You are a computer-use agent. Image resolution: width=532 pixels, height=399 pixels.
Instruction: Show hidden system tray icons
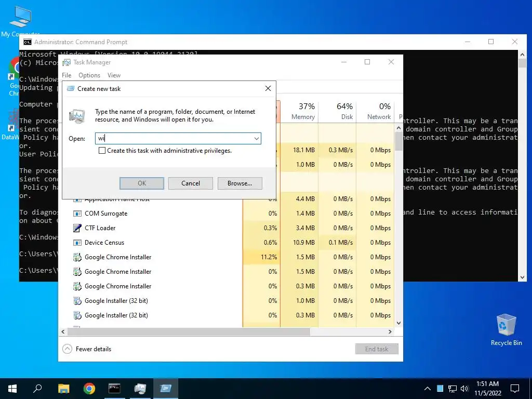pyautogui.click(x=428, y=389)
